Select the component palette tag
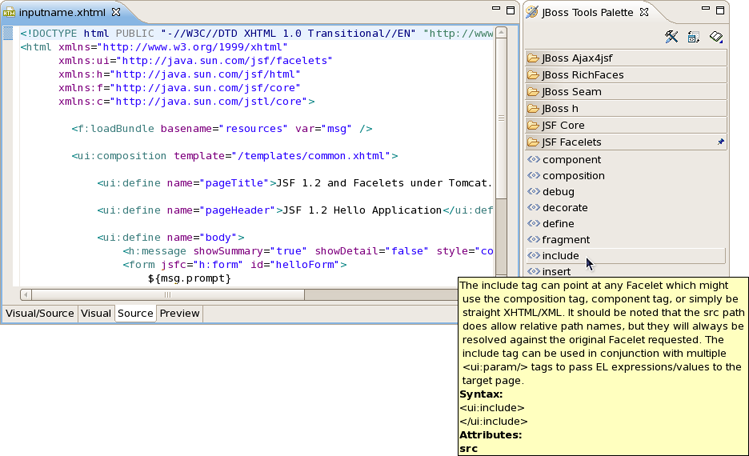 click(x=626, y=160)
